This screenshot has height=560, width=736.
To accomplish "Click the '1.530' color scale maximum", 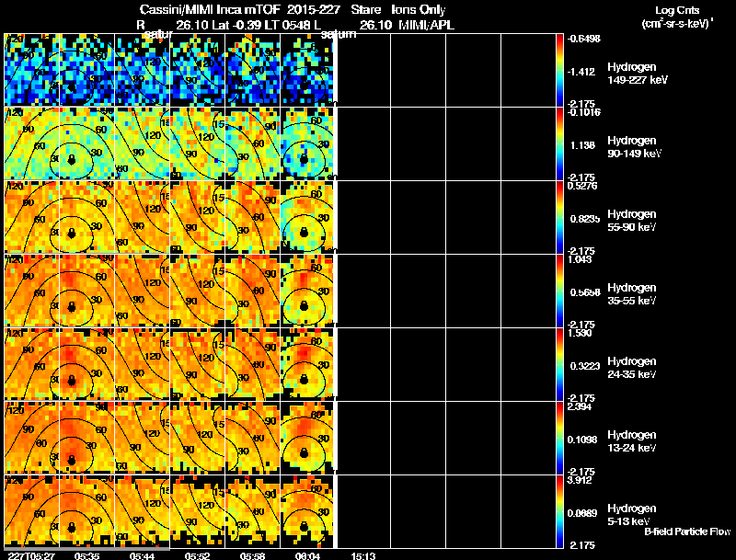I will point(580,333).
